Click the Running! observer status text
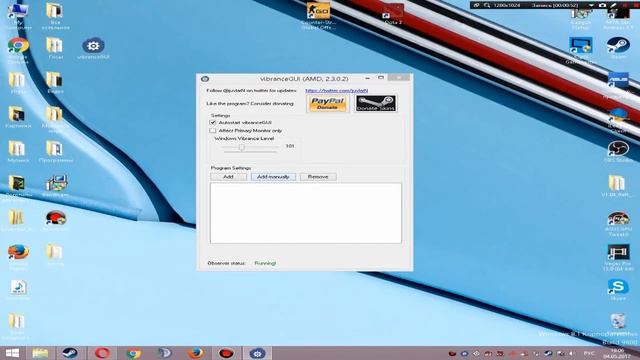Screen dimensions: 640x360 coord(265,263)
